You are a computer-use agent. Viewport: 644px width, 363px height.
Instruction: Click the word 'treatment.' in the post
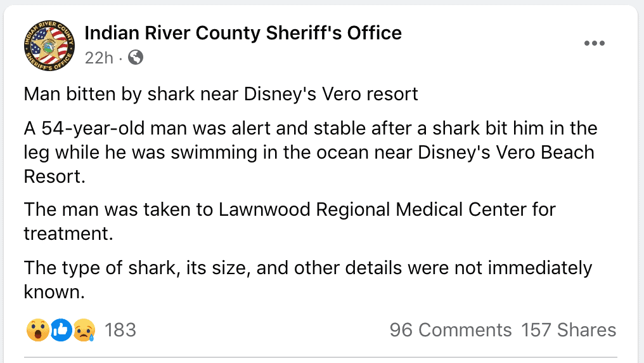(x=68, y=234)
